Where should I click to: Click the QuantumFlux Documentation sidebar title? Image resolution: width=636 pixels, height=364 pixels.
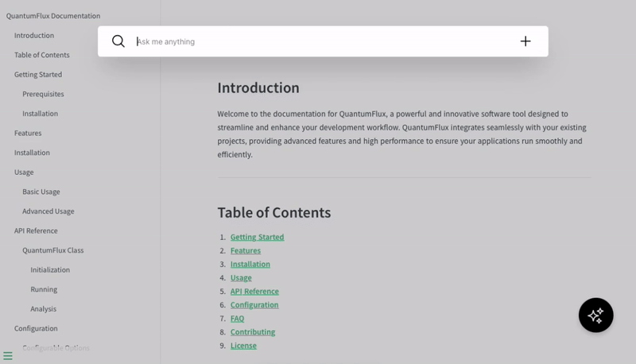tap(53, 16)
